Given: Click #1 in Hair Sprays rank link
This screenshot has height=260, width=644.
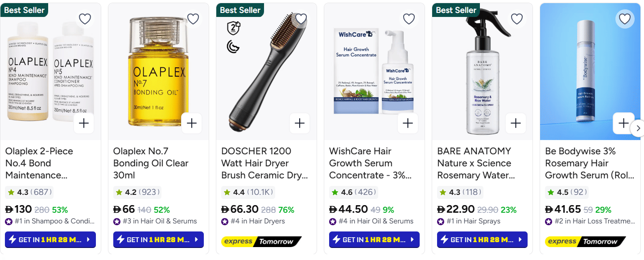Looking at the screenshot, I should tap(473, 221).
